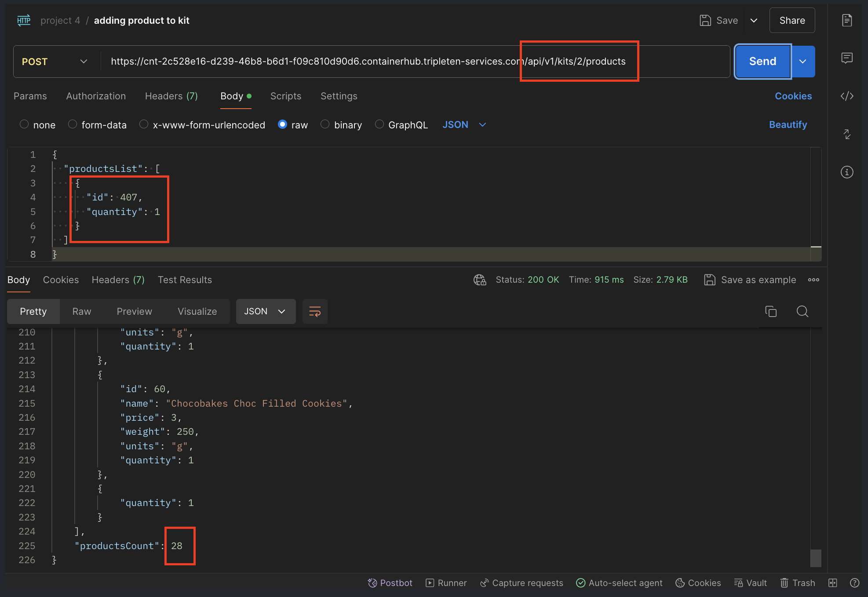Select the none body type radio
The width and height of the screenshot is (868, 597).
point(24,124)
